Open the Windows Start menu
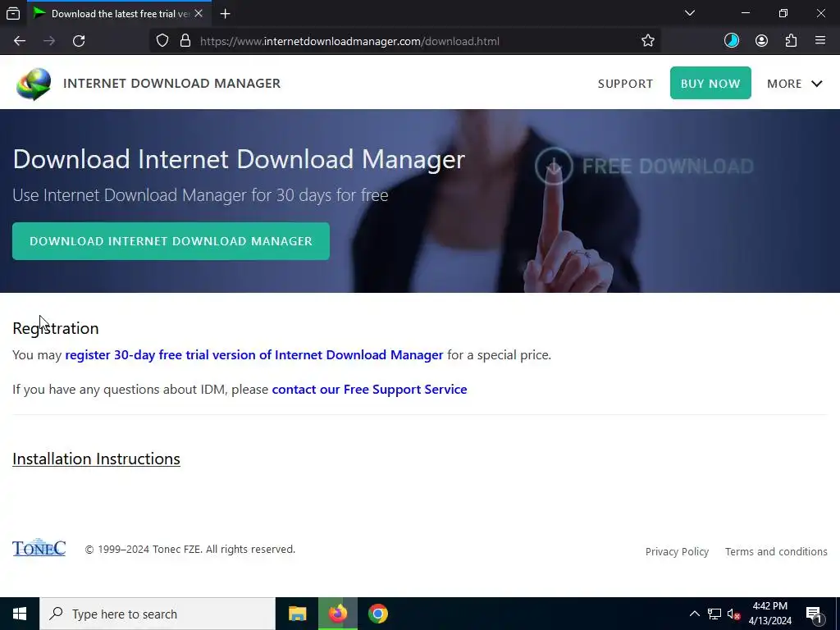This screenshot has width=840, height=630. pyautogui.click(x=20, y=614)
